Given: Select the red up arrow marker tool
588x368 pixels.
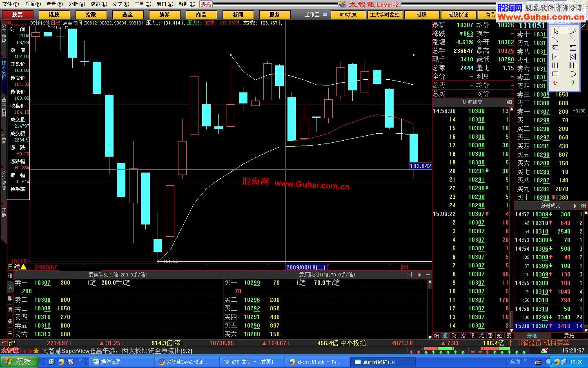Looking at the screenshot, I should coord(556,83).
